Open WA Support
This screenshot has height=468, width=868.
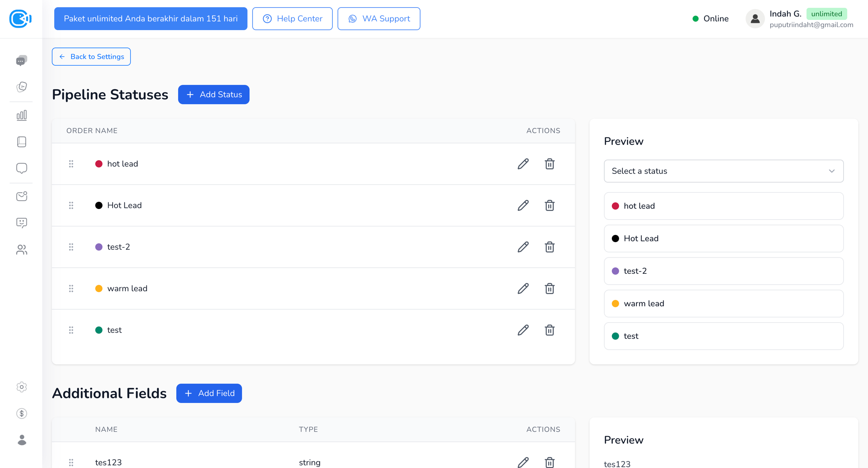379,19
